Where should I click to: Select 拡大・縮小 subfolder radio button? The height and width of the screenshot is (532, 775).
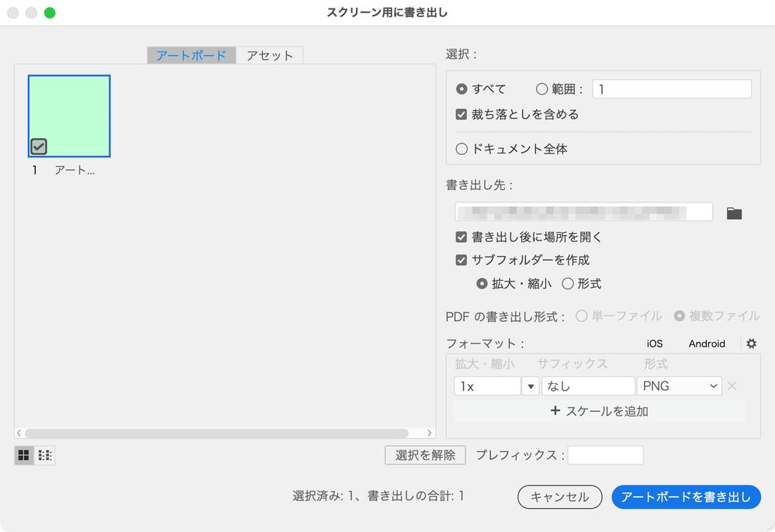(482, 284)
